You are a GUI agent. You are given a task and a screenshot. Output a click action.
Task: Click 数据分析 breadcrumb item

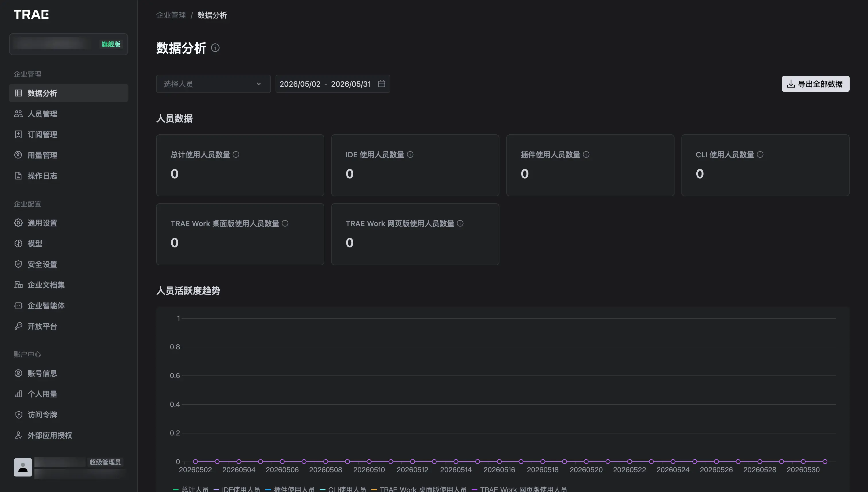tap(212, 15)
